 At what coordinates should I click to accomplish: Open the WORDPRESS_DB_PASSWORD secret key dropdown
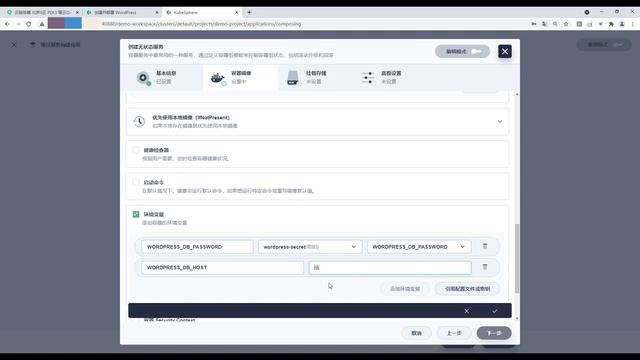[419, 247]
